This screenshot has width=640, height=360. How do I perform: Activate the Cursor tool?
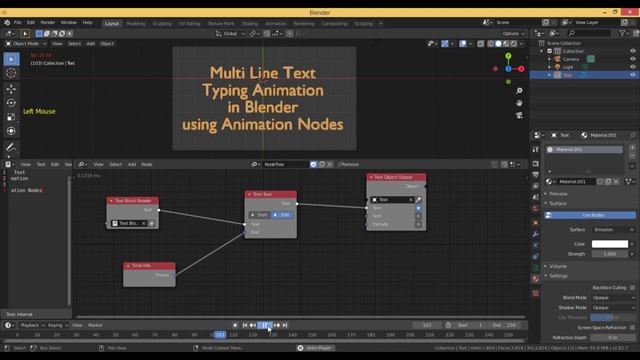pyautogui.click(x=11, y=73)
